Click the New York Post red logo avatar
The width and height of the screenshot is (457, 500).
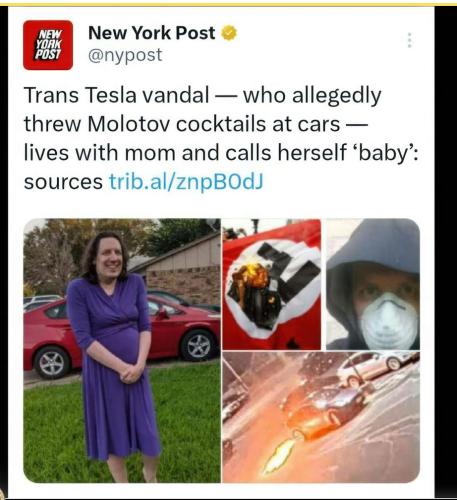click(48, 45)
